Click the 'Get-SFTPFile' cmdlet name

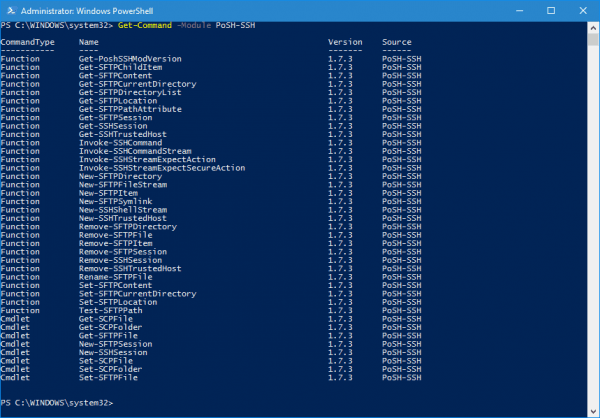click(x=108, y=336)
